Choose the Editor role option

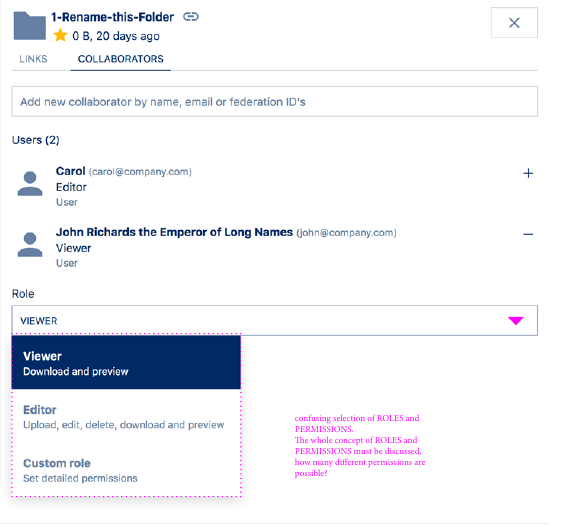click(126, 417)
